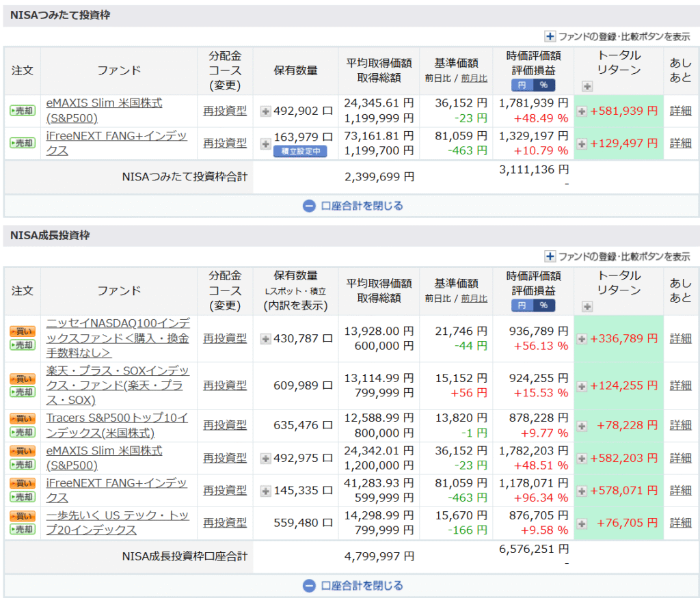Viewport: 700px width, 598px height.
Task: Open 詳細 link for iFreeNEXT FANG+ in 成長投資枠
Action: click(x=680, y=490)
